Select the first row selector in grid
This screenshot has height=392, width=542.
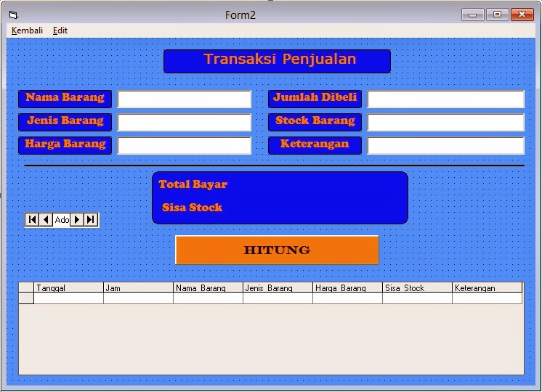26,298
